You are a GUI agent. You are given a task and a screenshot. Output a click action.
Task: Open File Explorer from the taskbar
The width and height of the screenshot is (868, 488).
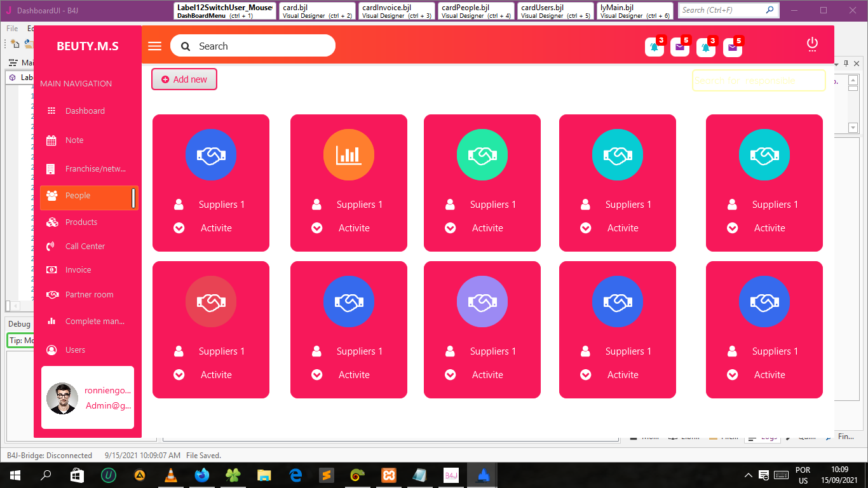pos(264,475)
